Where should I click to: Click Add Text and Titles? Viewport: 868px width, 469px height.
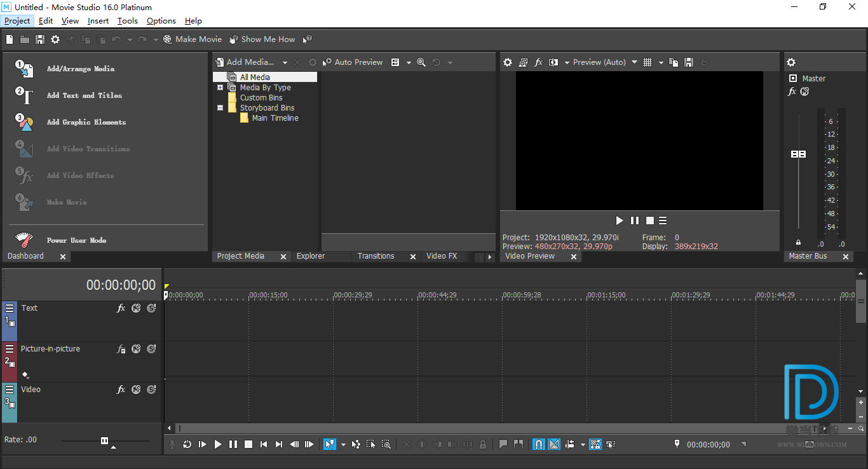click(x=84, y=95)
